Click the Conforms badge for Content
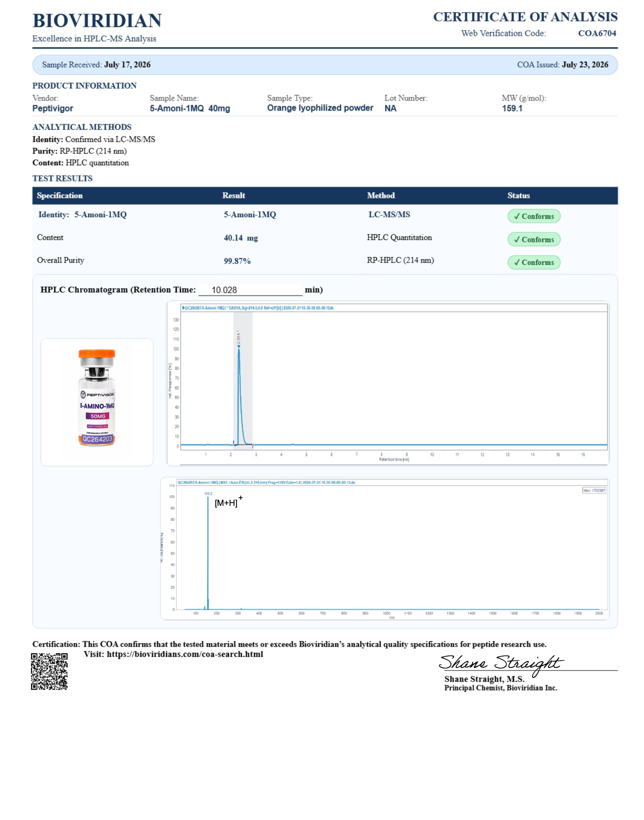Viewport: 644px width, 820px height. click(534, 239)
